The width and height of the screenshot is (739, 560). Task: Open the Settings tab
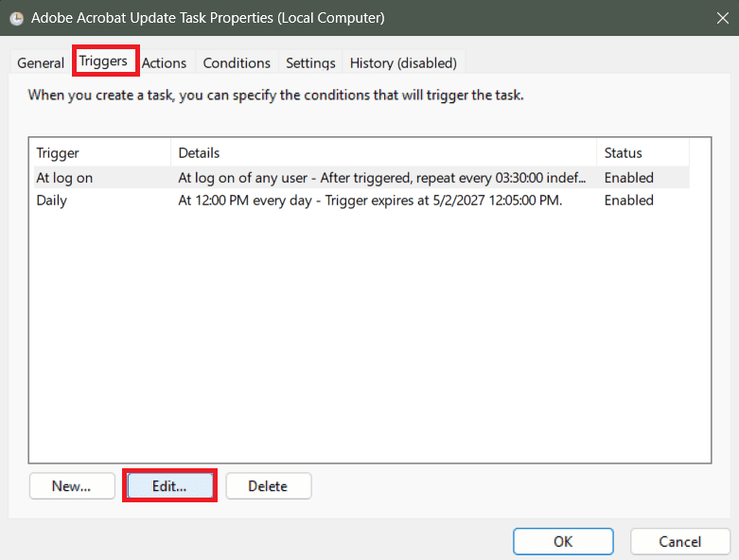tap(310, 62)
